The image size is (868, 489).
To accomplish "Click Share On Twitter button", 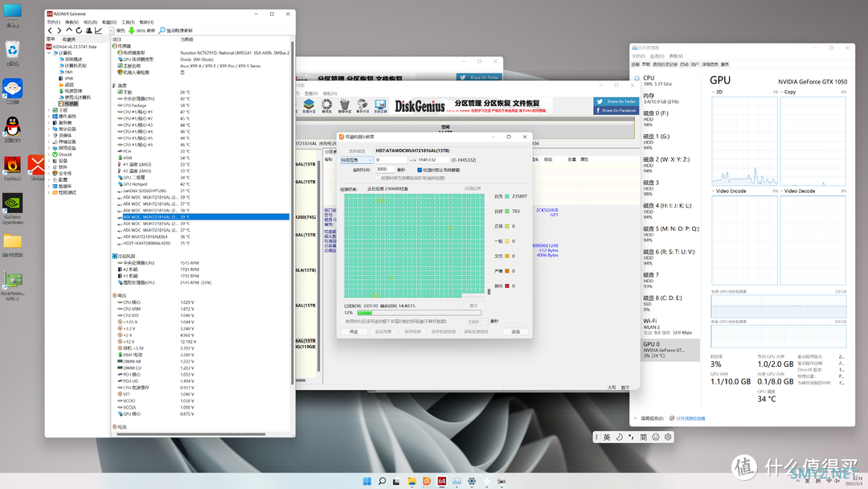I will [616, 101].
